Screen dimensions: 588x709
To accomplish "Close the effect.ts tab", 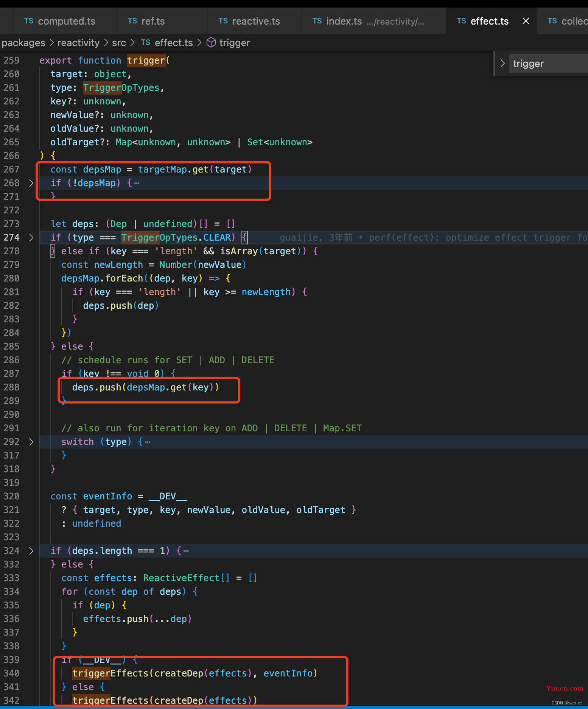I will [x=526, y=21].
